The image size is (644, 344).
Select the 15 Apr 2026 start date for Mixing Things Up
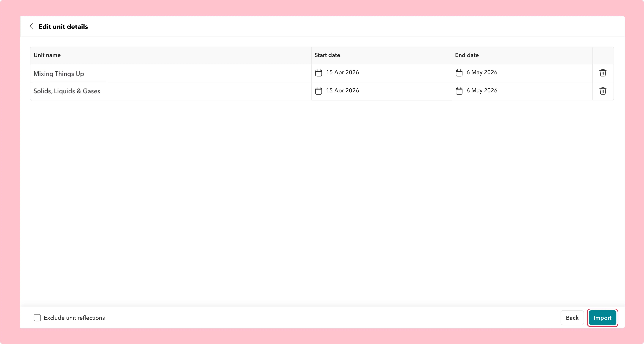(342, 72)
